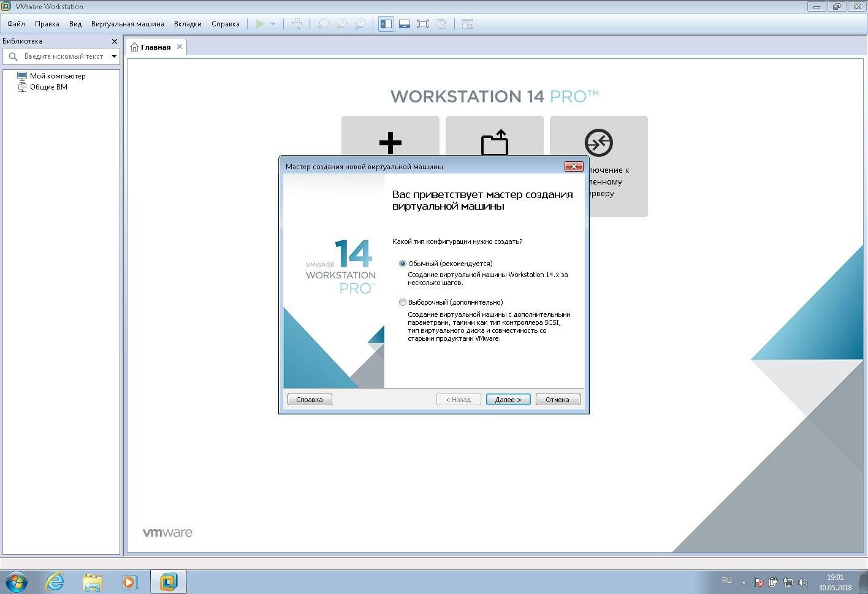Click Send Ctrl+Alt+Del toolbar icon
This screenshot has width=868, height=594.
pyautogui.click(x=297, y=24)
